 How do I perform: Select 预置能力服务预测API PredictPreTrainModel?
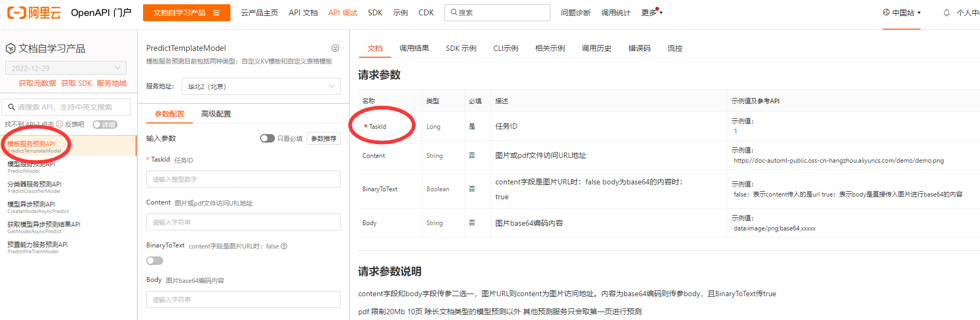tap(68, 247)
